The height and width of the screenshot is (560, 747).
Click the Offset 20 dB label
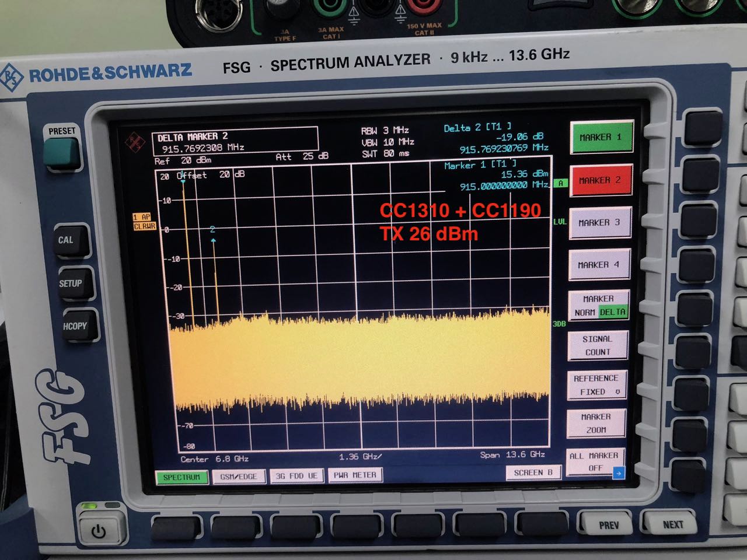click(211, 174)
